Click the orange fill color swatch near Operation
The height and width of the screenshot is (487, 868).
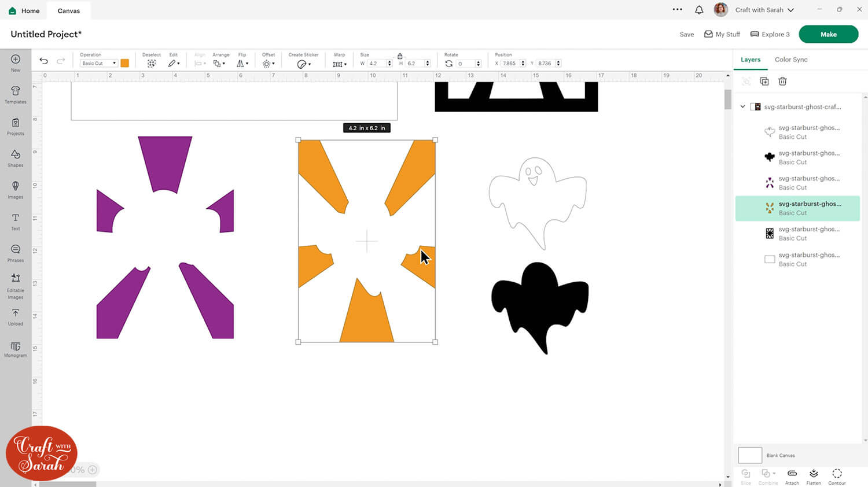click(125, 63)
